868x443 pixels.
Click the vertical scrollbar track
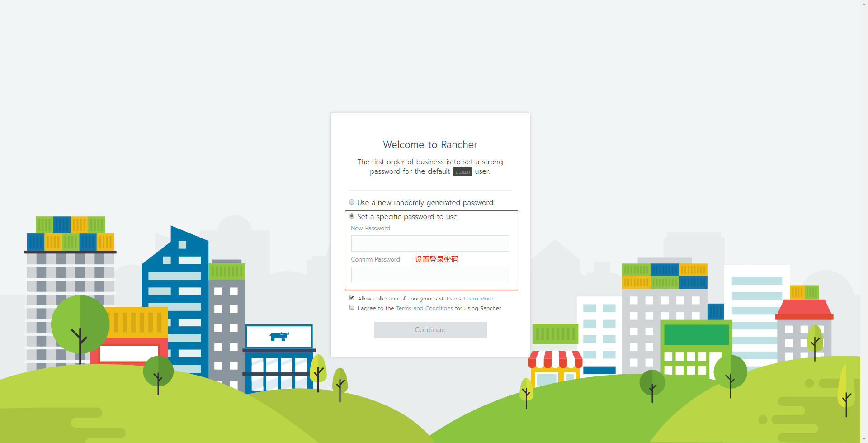[864, 222]
